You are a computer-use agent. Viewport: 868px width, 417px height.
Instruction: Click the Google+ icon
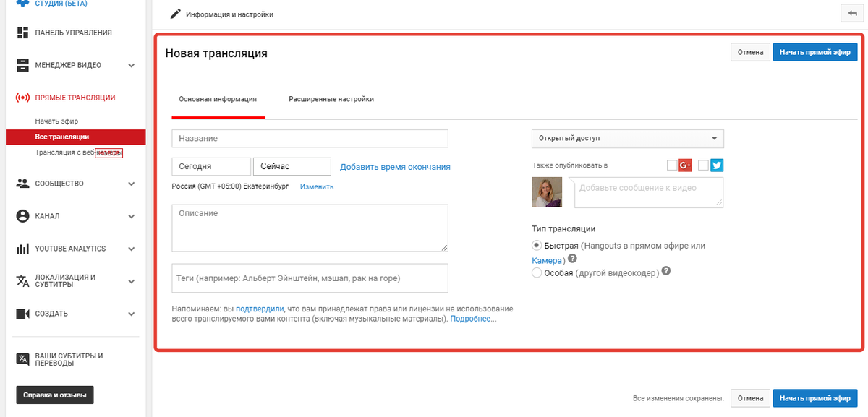[685, 165]
